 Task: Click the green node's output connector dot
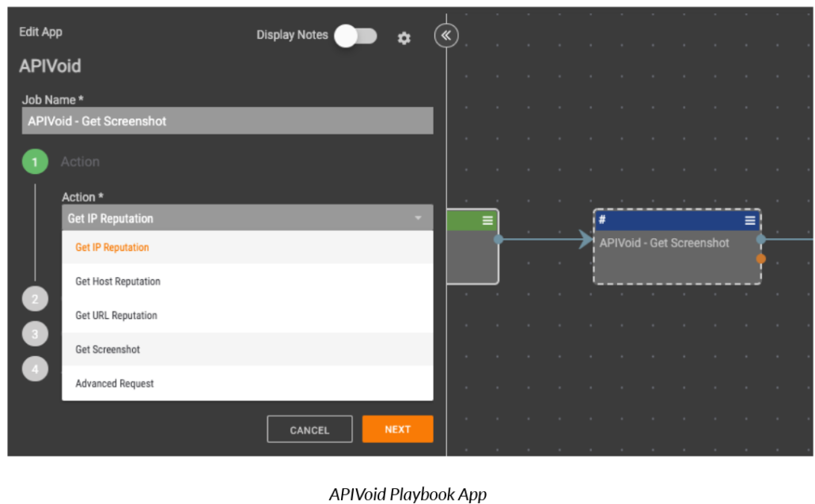click(x=498, y=239)
